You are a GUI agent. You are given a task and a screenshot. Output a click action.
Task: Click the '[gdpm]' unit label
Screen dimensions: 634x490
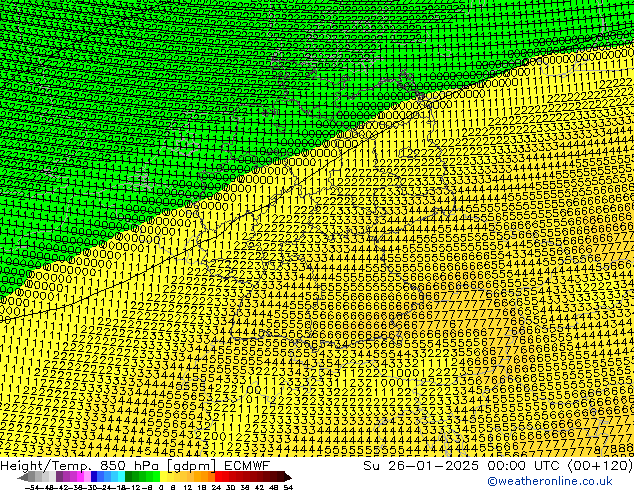(x=192, y=466)
